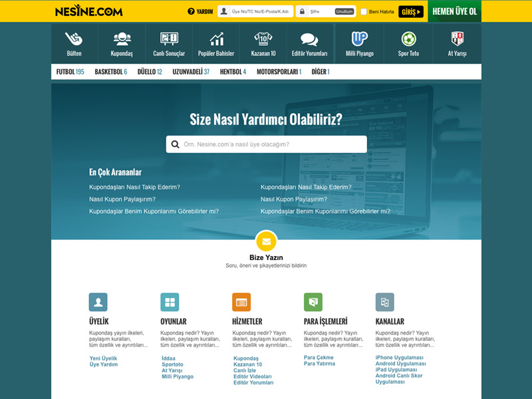Click the help search input field

267,144
